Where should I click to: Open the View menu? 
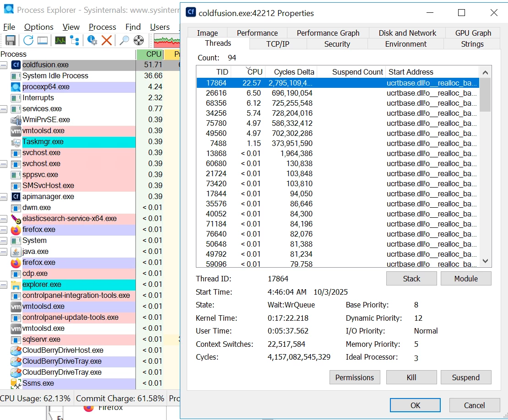pos(71,27)
